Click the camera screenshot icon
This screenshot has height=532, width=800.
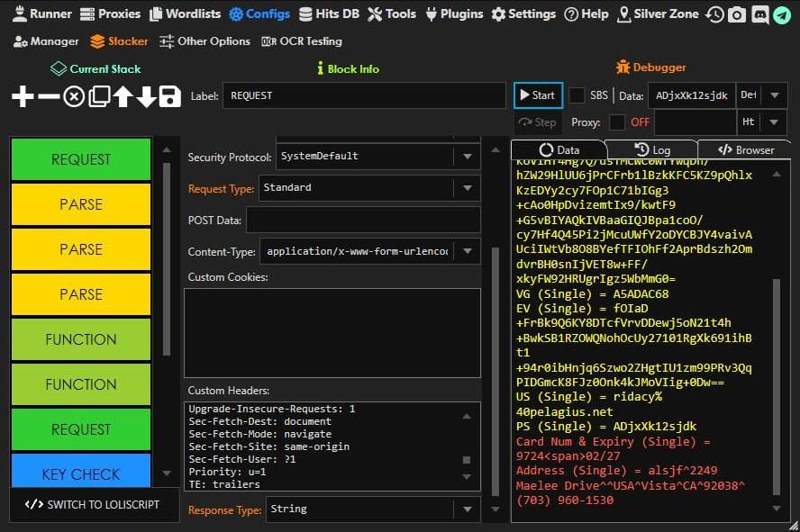click(x=737, y=14)
